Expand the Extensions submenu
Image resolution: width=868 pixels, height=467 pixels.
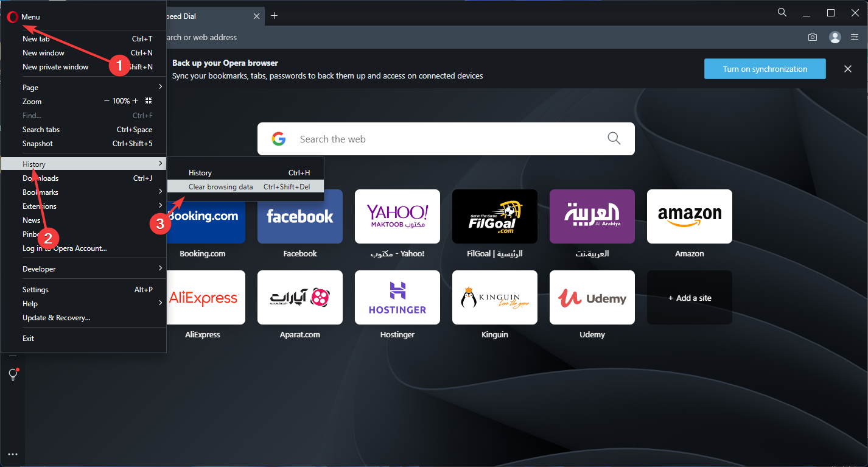[x=83, y=206]
